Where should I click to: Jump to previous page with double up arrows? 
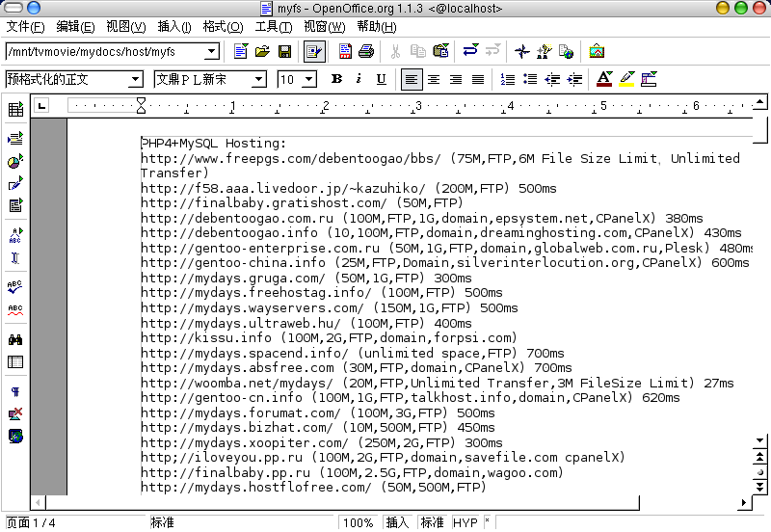click(x=759, y=457)
